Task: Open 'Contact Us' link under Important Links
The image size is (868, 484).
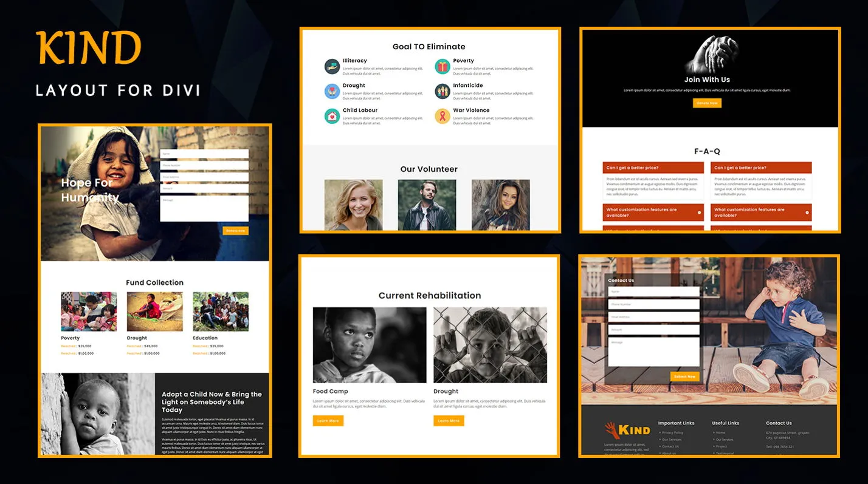Action: pyautogui.click(x=670, y=446)
